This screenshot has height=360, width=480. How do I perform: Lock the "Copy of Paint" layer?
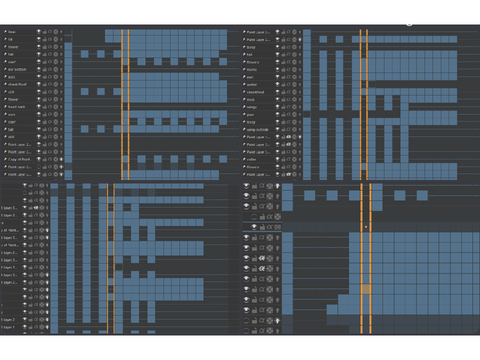coord(44,159)
